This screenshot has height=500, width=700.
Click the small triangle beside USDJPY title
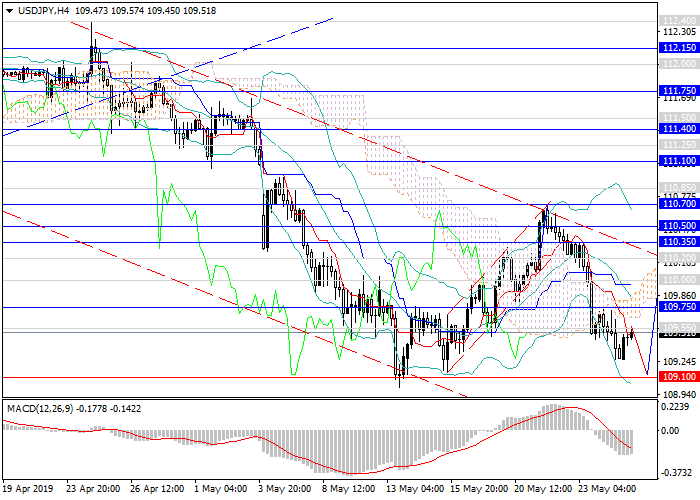(x=6, y=9)
